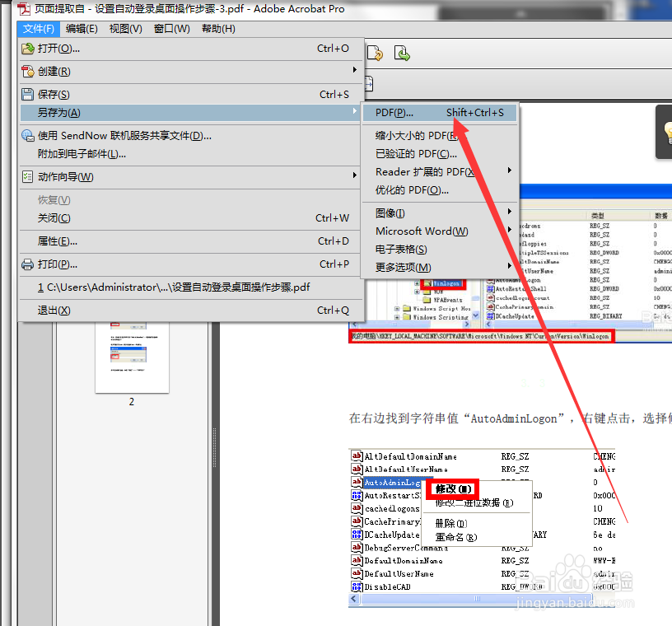Choose 保存(S) from File menu

[191, 95]
